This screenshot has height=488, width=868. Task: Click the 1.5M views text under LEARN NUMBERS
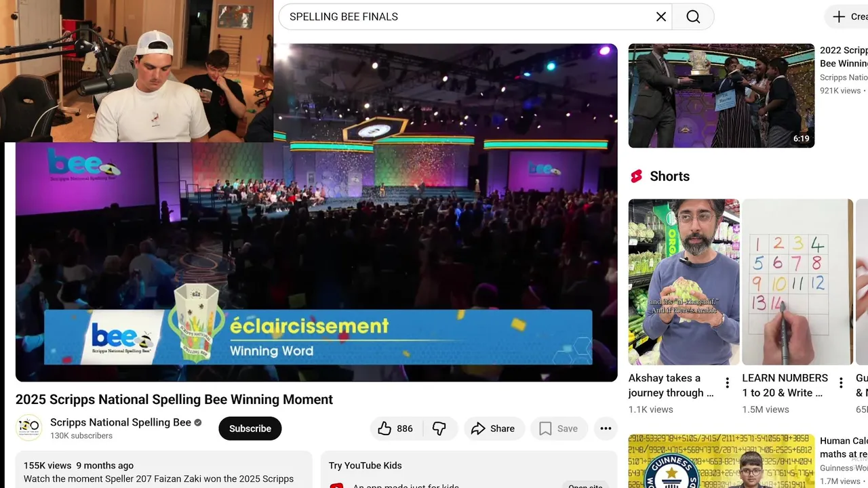(766, 409)
